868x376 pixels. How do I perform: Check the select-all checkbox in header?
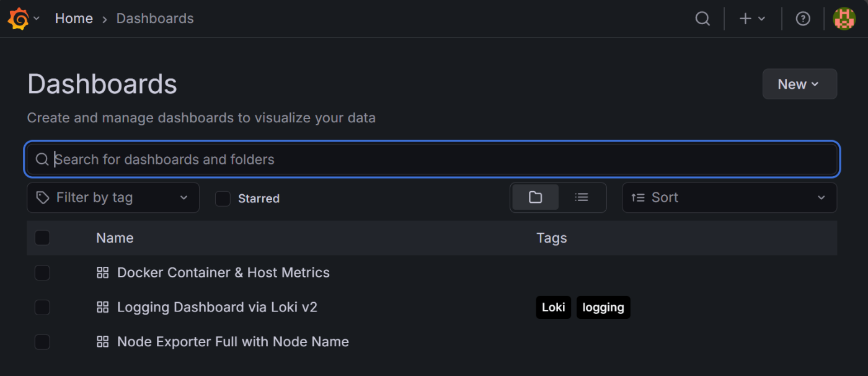click(42, 238)
